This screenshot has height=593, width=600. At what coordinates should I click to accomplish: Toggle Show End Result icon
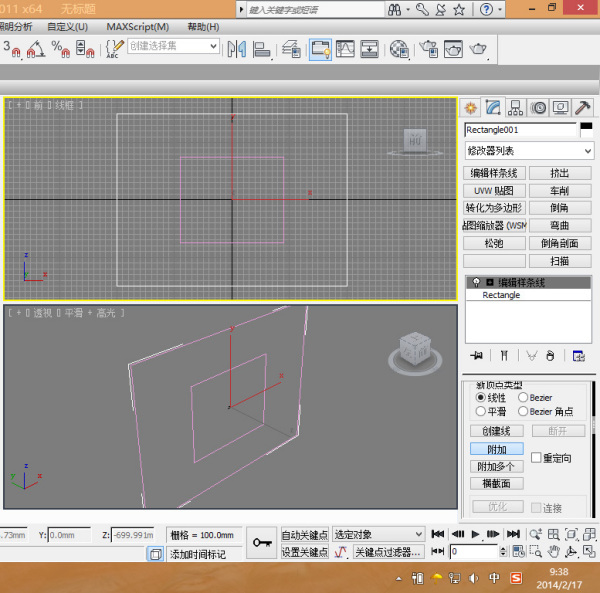[x=504, y=356]
